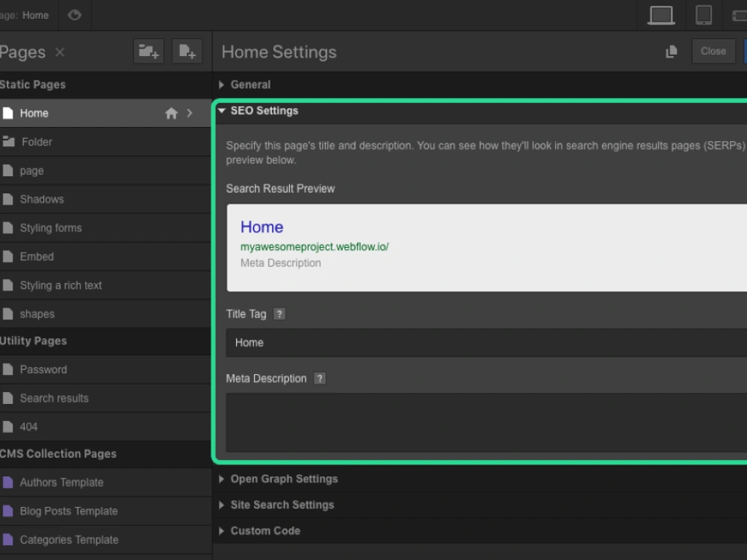
Task: Click the home icon on Home row
Action: click(171, 113)
